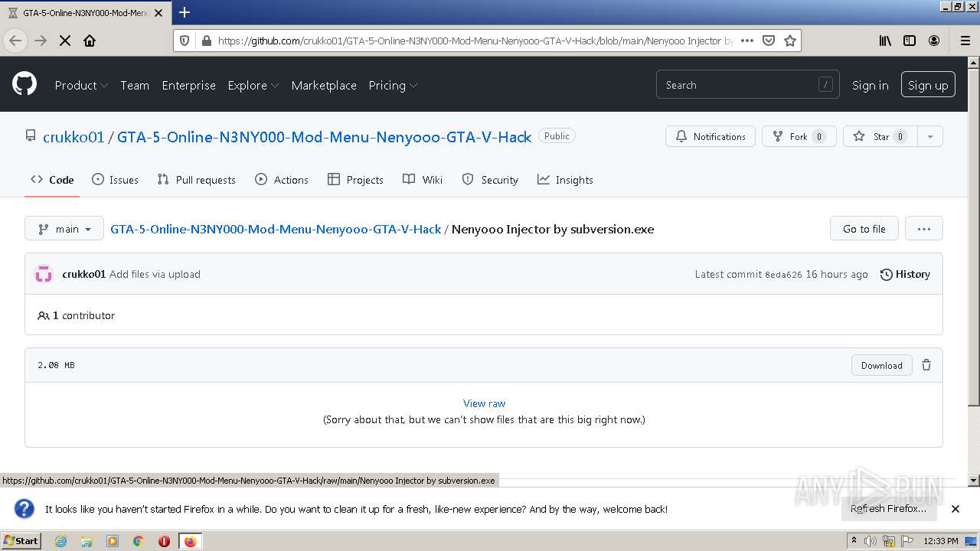Save page to Pocket
The height and width of the screenshot is (551, 980).
[x=769, y=41]
